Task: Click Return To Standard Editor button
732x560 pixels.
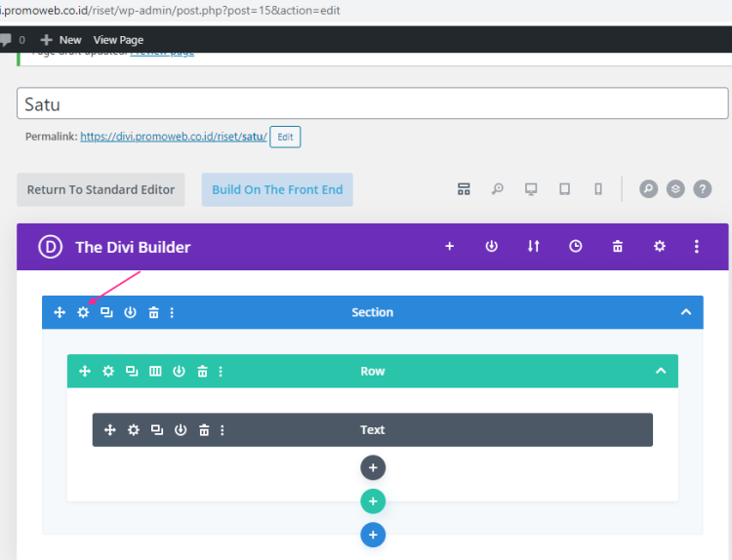Action: click(x=101, y=189)
